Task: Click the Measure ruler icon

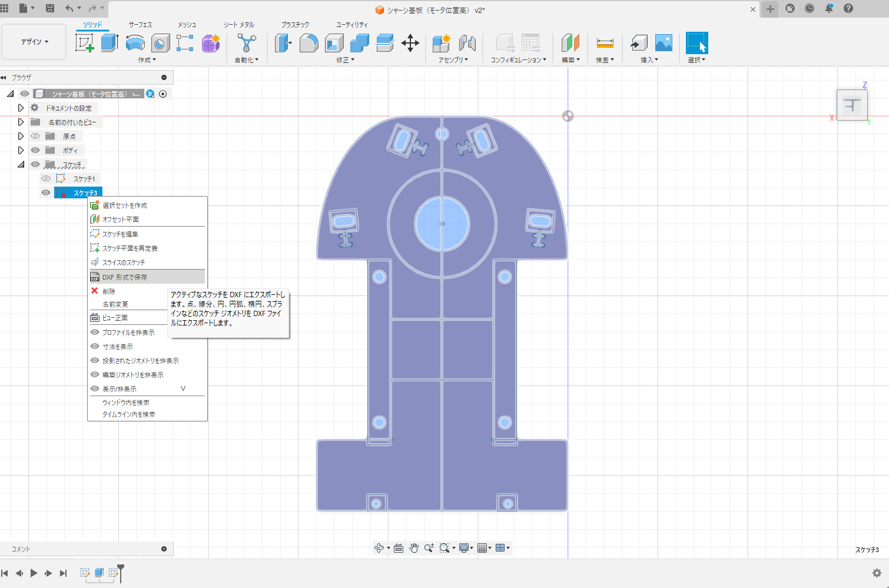Action: click(x=605, y=43)
